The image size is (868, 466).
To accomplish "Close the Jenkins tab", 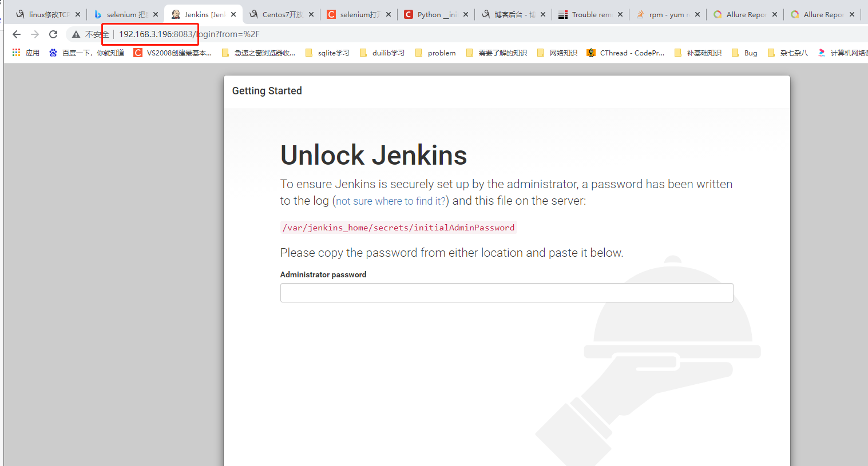I will point(233,14).
